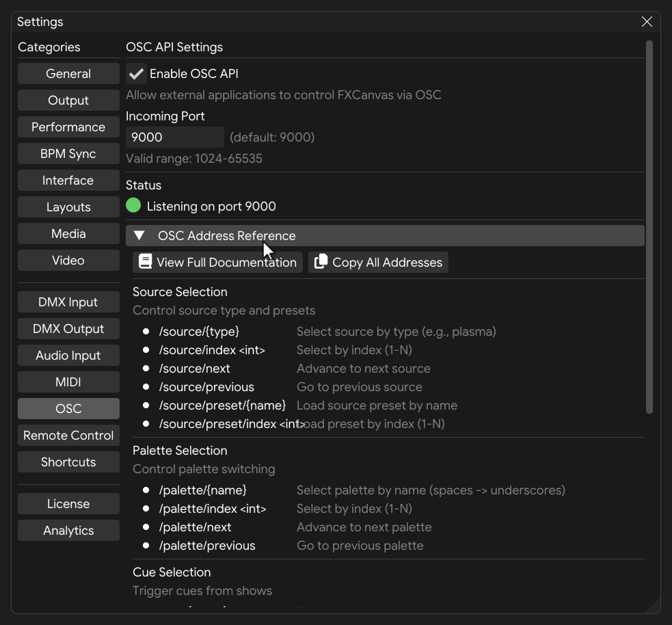The image size is (672, 625).
Task: Go to the Shortcuts category
Action: tap(68, 462)
